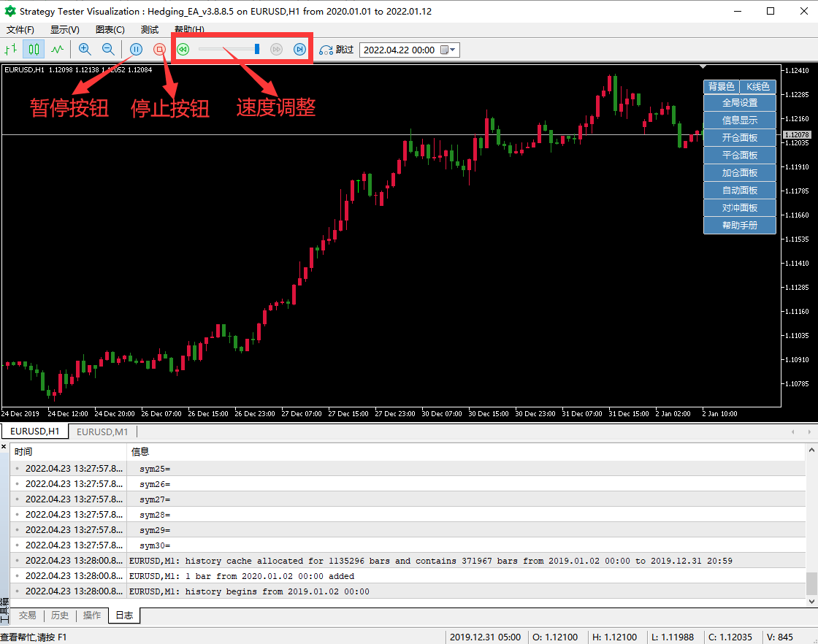The image size is (818, 644).
Task: Switch chart to bar chart mode
Action: (x=11, y=50)
